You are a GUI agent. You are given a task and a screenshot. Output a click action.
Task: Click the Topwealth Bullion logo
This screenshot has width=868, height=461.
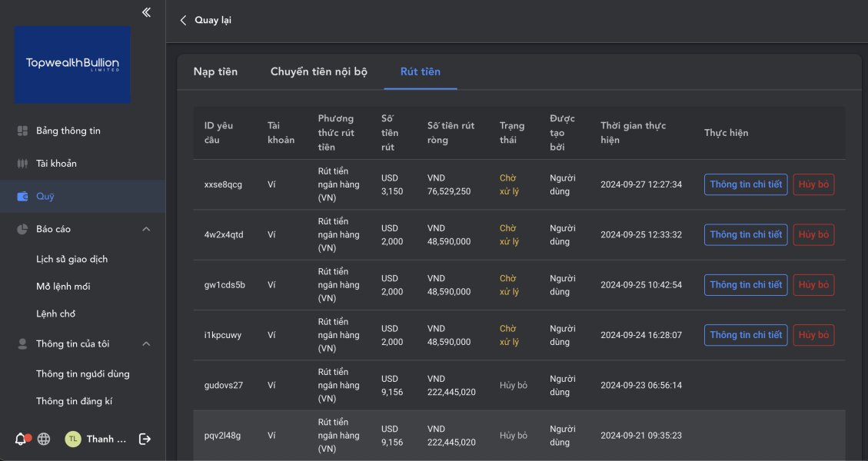72,65
